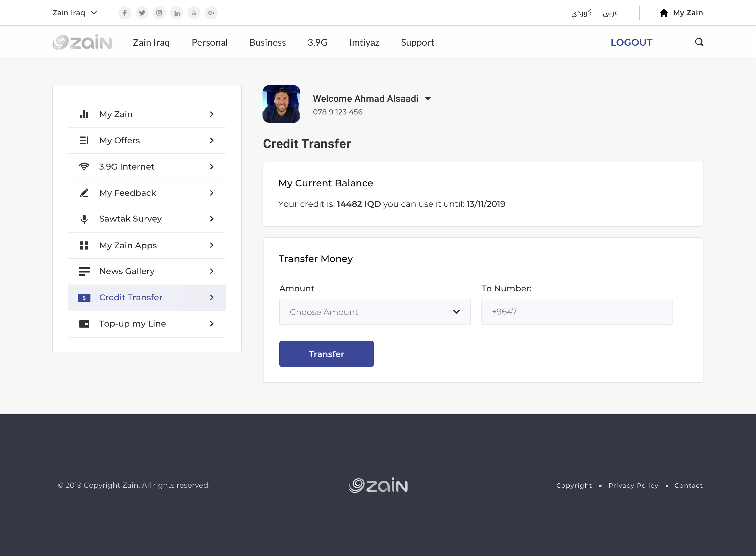
Task: Open the LinkedIn social icon
Action: 177,13
